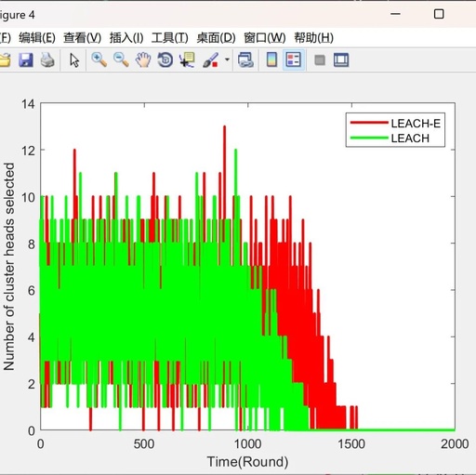Select the Number of cluster heads selected label

[x=9, y=267]
